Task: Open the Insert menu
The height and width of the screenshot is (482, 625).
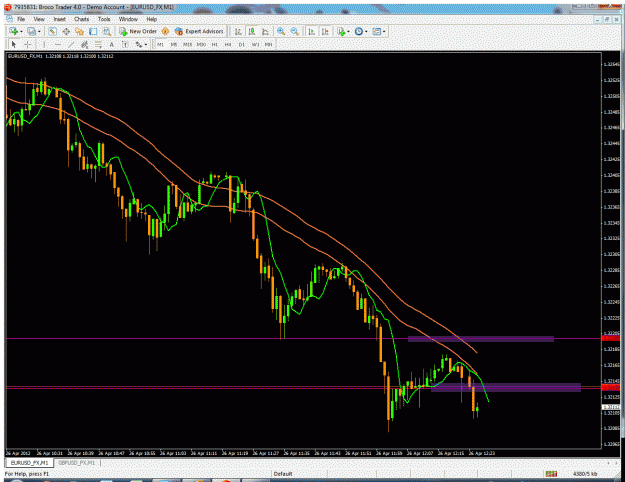Action: coord(59,19)
